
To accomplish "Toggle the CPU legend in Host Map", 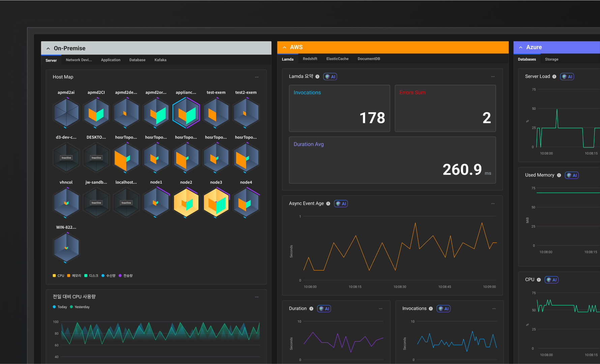I will coord(58,276).
